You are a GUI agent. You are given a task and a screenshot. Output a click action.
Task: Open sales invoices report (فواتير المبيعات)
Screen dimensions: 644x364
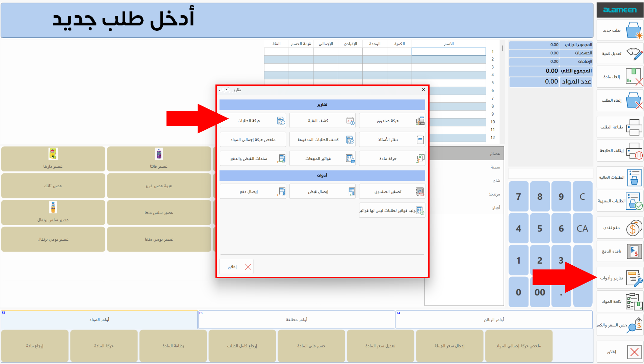(322, 159)
